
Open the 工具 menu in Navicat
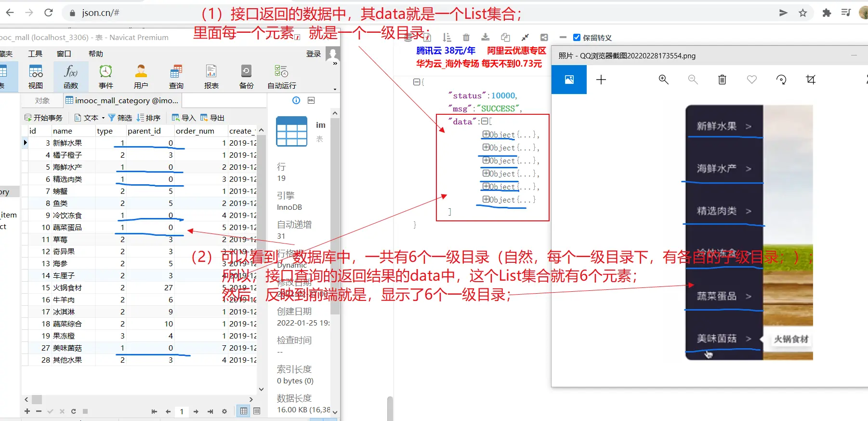click(x=35, y=54)
